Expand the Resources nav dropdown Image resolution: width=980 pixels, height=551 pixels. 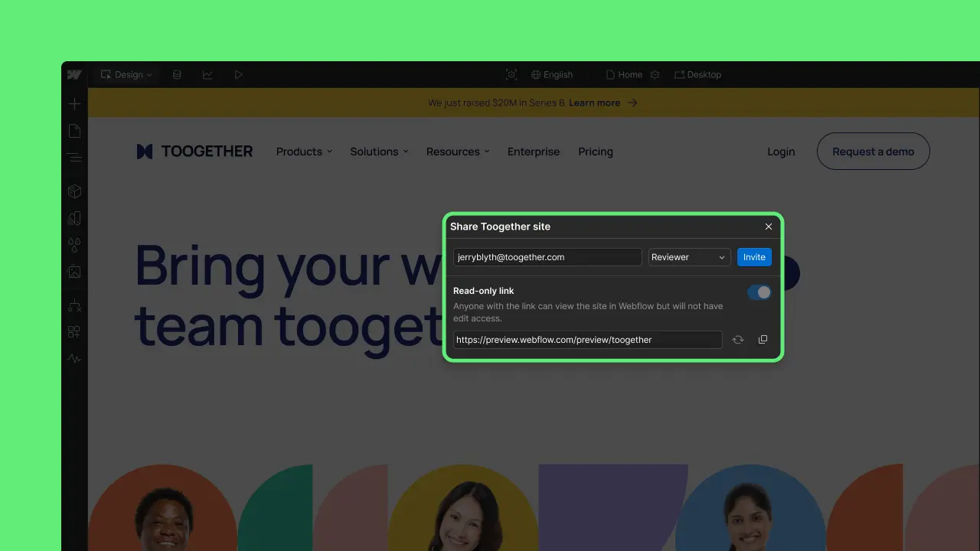click(458, 152)
